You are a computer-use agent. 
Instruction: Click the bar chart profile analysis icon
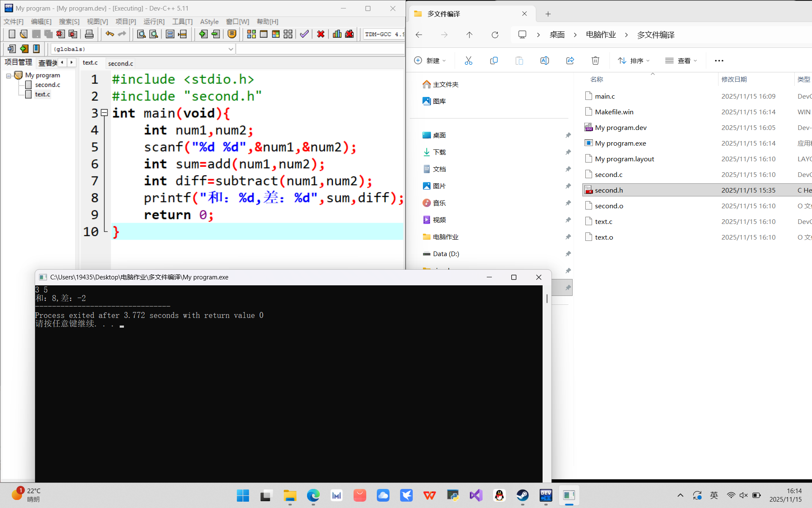(337, 34)
